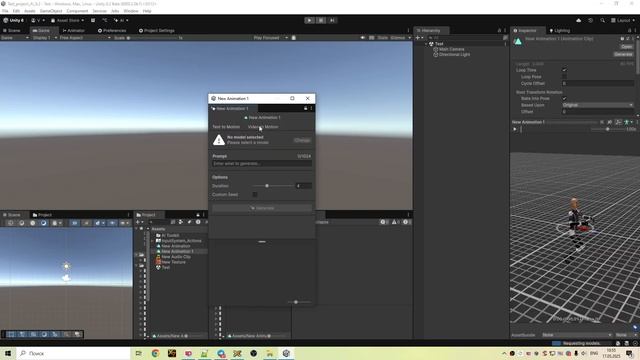Viewport: 640px width, 360px height.
Task: Click the Change model button
Action: pos(302,140)
